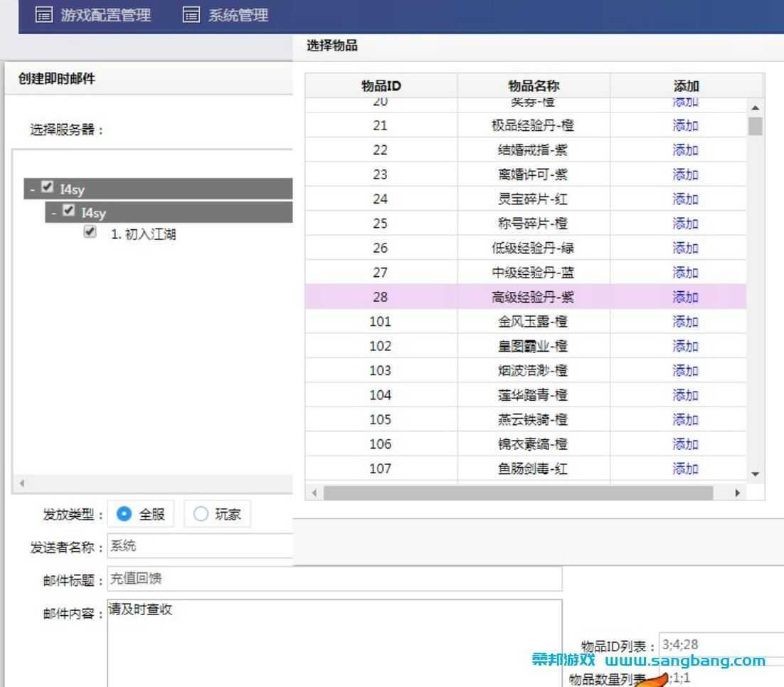Click the 游戏配置管理 grid icon
The height and width of the screenshot is (687, 784).
tap(44, 14)
